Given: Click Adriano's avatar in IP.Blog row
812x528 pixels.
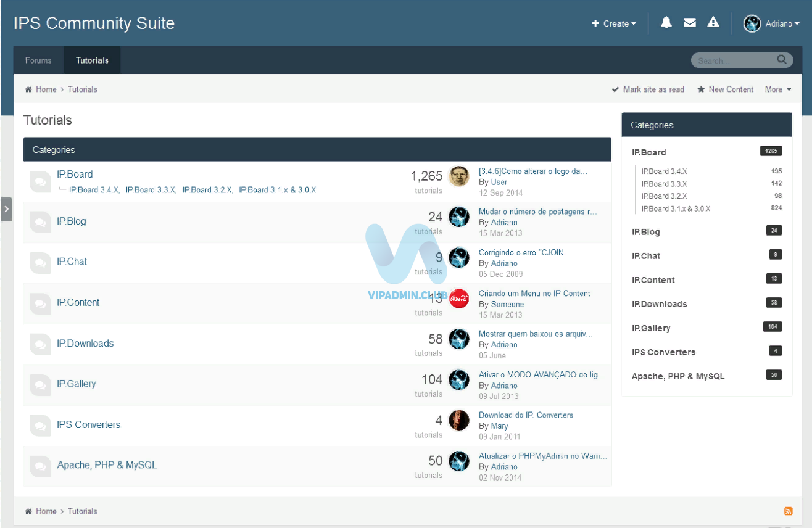Looking at the screenshot, I should click(x=459, y=217).
